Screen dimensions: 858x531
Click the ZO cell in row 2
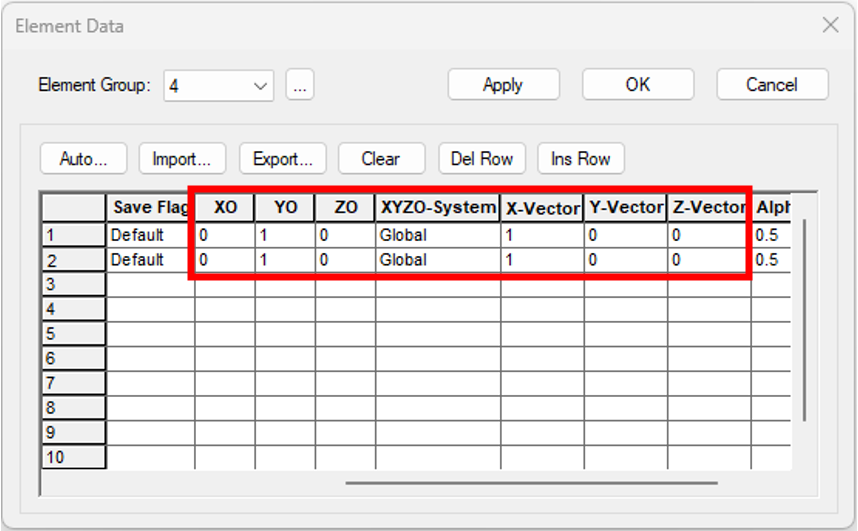pyautogui.click(x=345, y=260)
